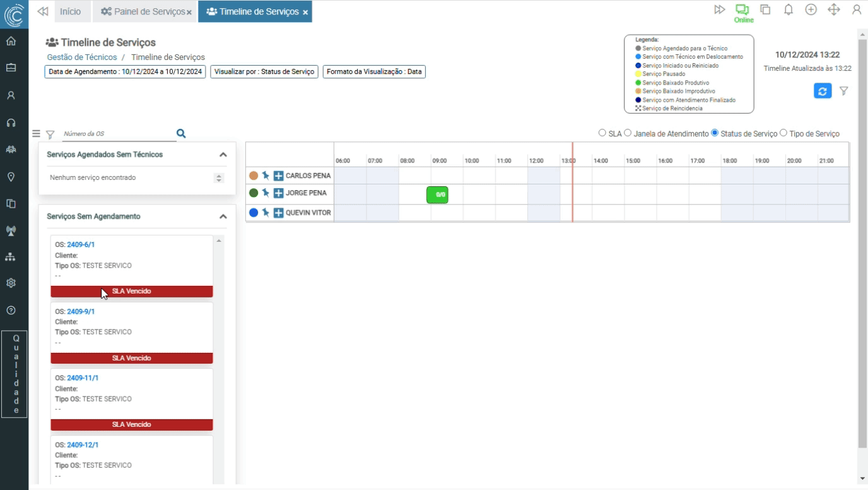The image size is (868, 490).
Task: Click the blue refresh timeline button
Action: (x=822, y=91)
